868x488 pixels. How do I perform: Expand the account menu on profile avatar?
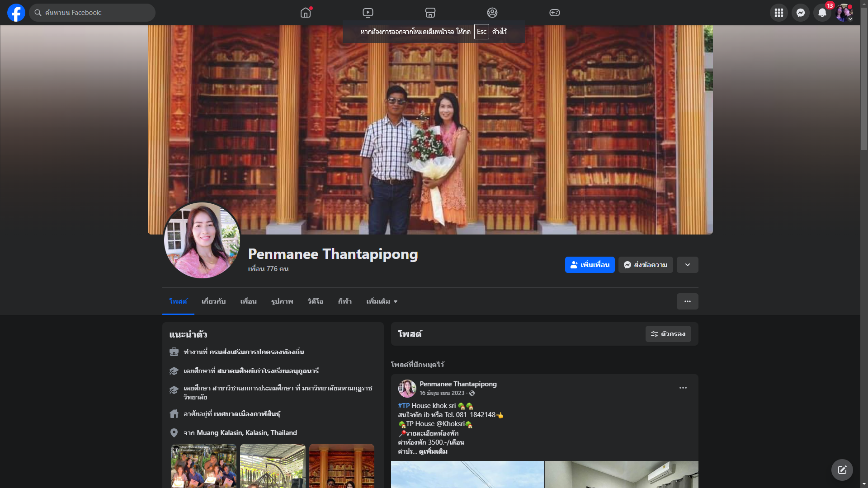[x=844, y=13]
